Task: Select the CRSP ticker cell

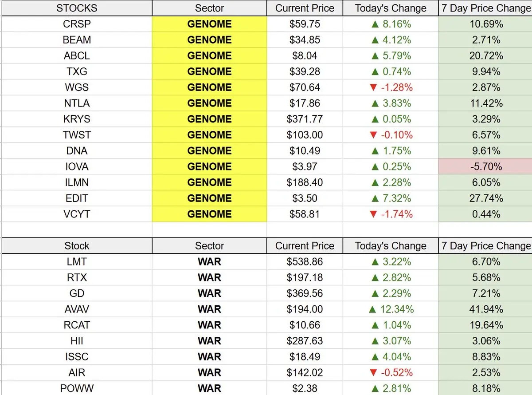Action: click(77, 24)
